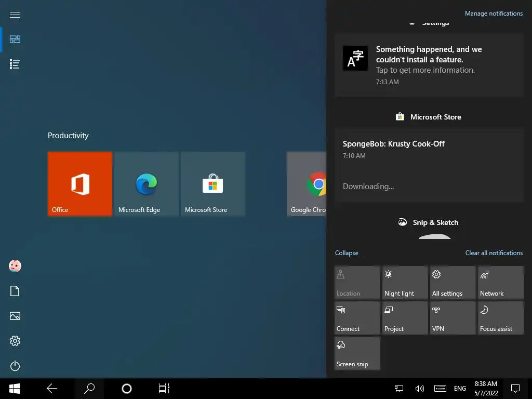Click Manage notifications link

494,14
